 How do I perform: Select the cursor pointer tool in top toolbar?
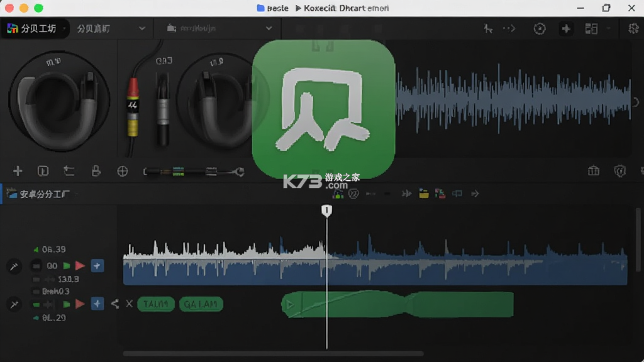click(488, 28)
